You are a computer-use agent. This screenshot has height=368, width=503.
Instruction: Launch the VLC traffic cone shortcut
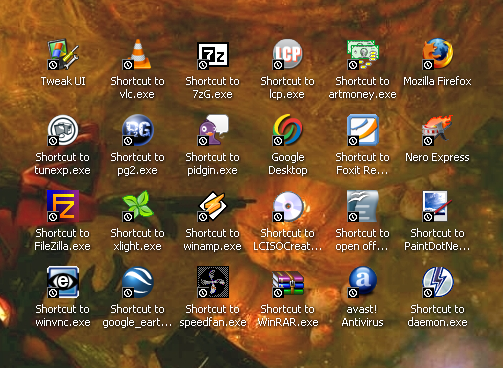(x=138, y=54)
